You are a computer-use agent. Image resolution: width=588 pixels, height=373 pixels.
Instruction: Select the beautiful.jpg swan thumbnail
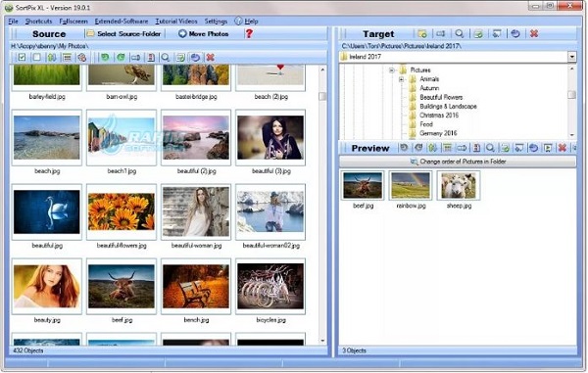pos(47,212)
